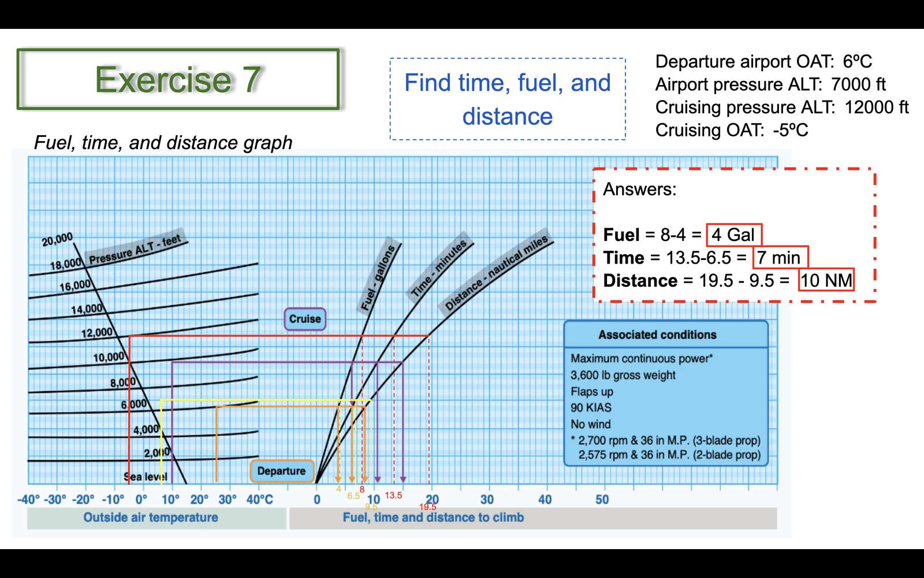Click the "Answers:" heading

click(x=639, y=189)
